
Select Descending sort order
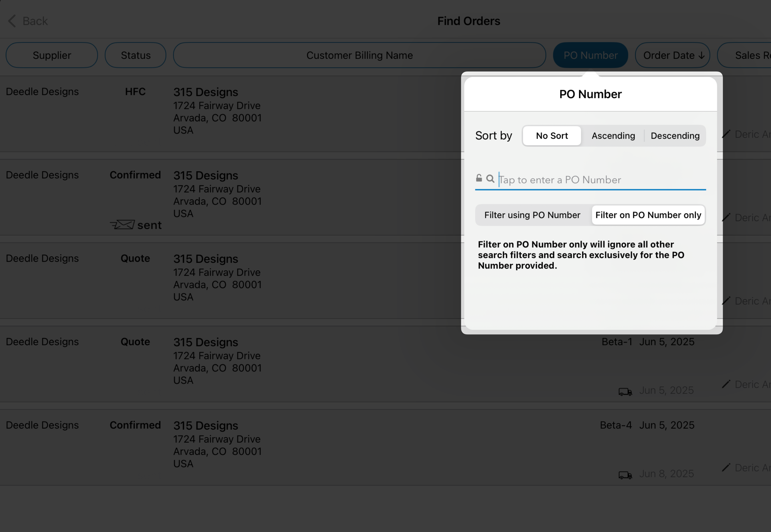(675, 136)
